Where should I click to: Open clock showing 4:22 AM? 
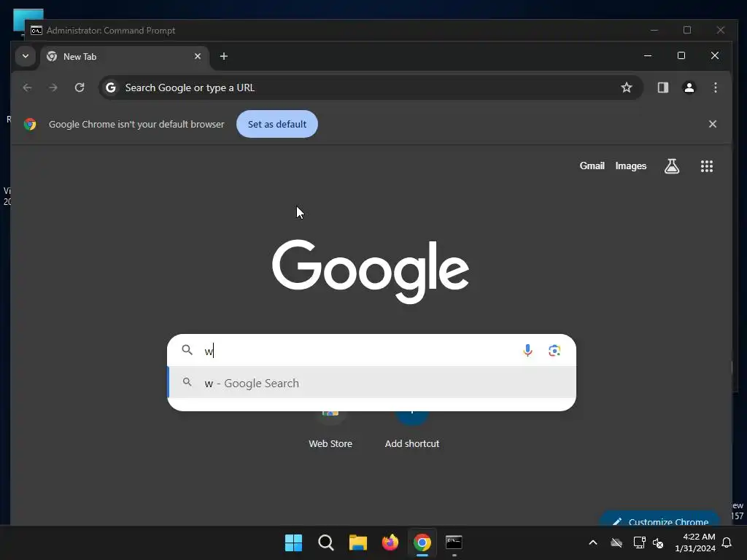[695, 542]
